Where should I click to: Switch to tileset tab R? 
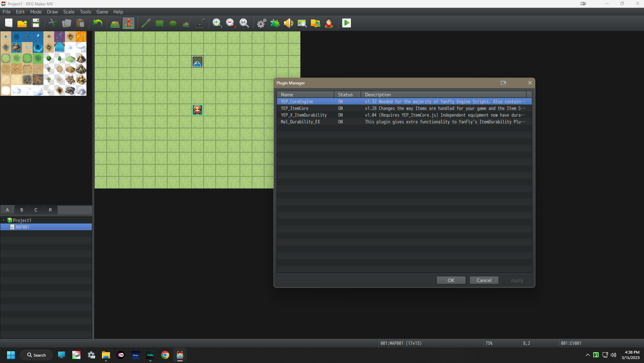point(50,210)
